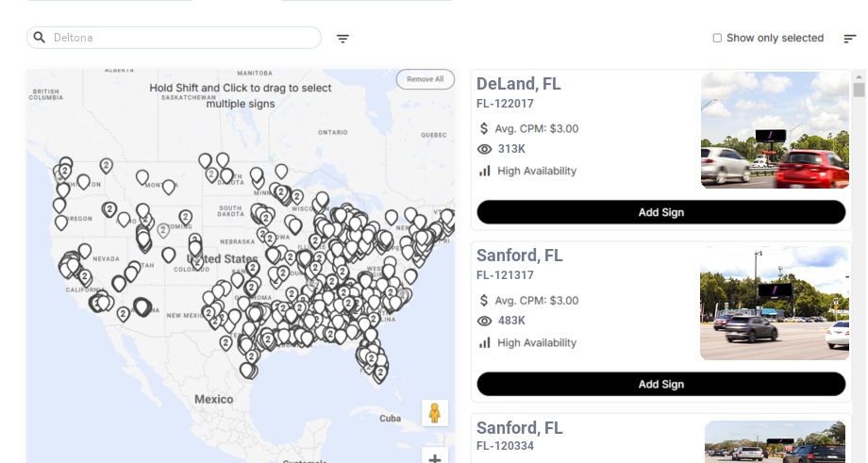The height and width of the screenshot is (463, 868).
Task: Click the DeLand, FL listing title
Action: 519,84
